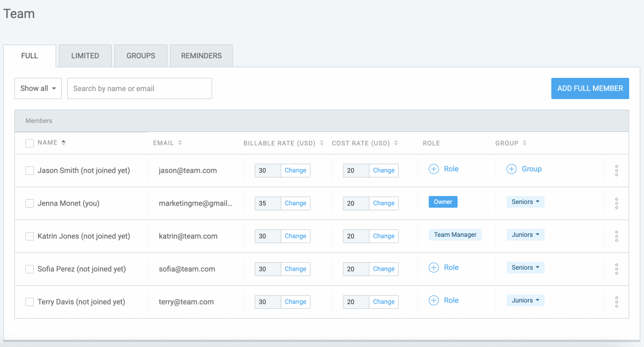Open the GROUPS tab
Image resolution: width=644 pixels, height=347 pixels.
pyautogui.click(x=140, y=55)
